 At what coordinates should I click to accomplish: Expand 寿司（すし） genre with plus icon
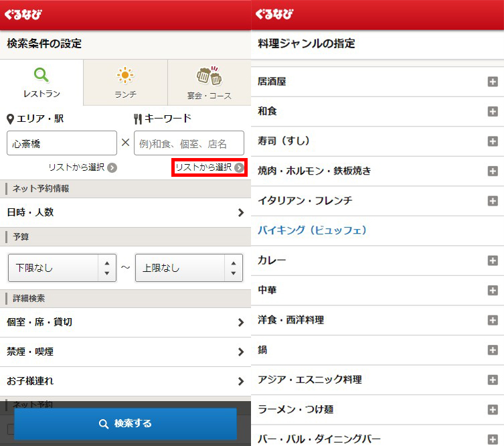tap(493, 141)
